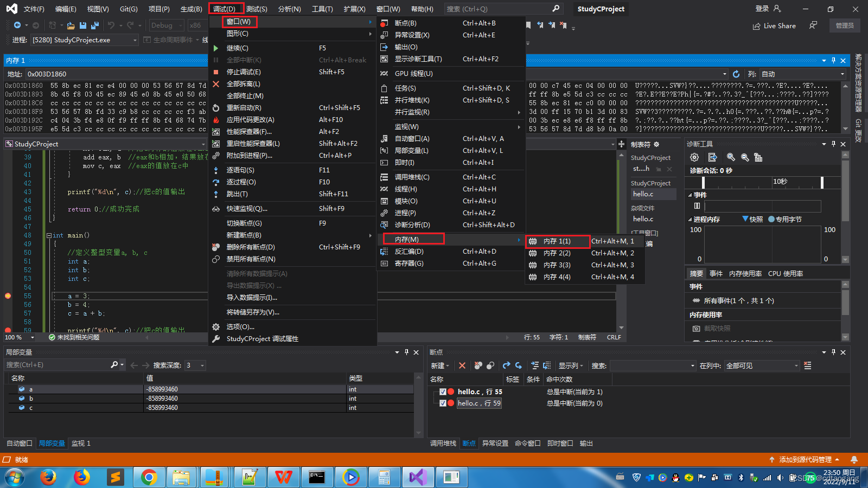Image resolution: width=868 pixels, height=488 pixels.
Task: Select 寄存器(G) from the windows submenu
Action: click(451, 264)
